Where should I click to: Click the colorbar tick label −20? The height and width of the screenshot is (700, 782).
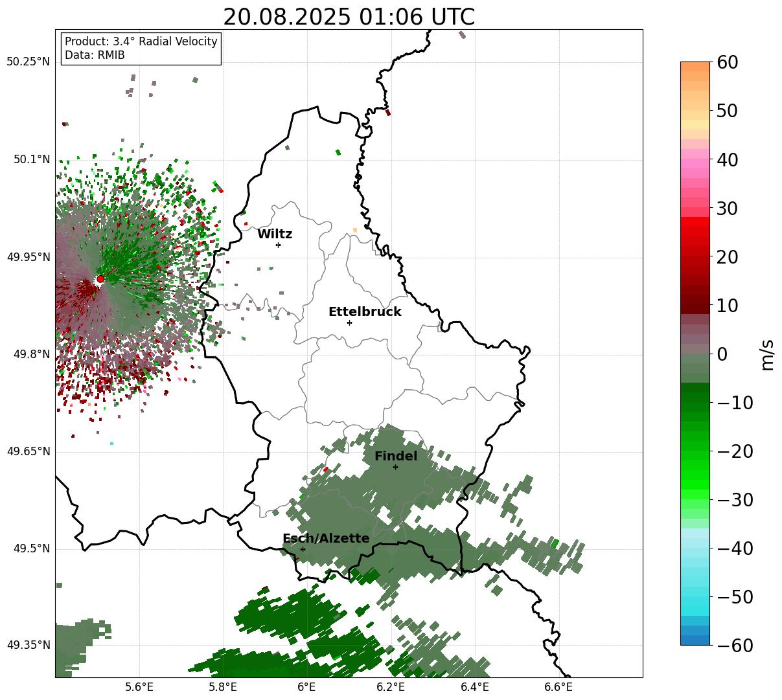point(735,451)
